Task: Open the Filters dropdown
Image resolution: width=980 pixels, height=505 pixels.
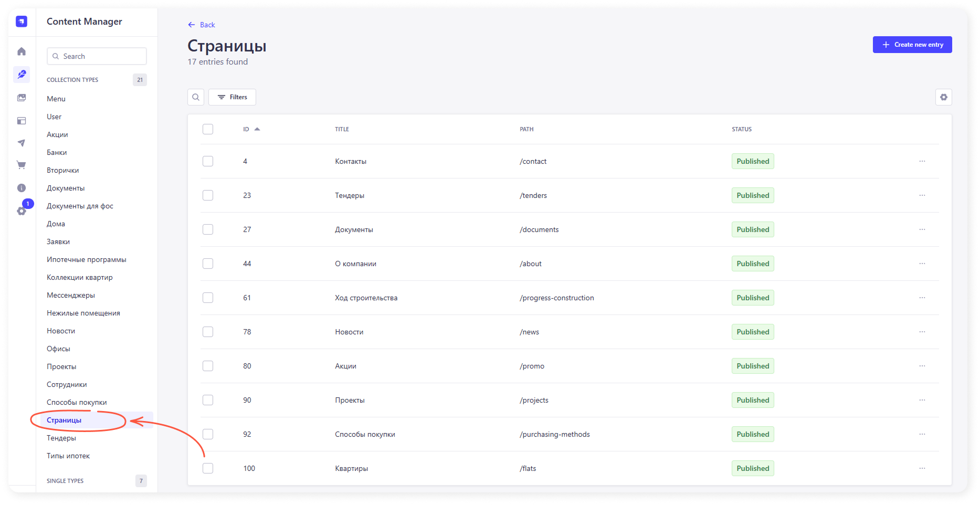Action: 232,97
